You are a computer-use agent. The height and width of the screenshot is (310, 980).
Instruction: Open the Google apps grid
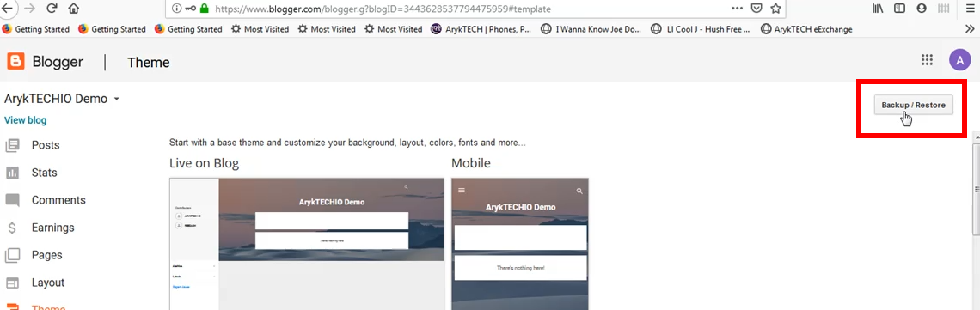pos(927,60)
